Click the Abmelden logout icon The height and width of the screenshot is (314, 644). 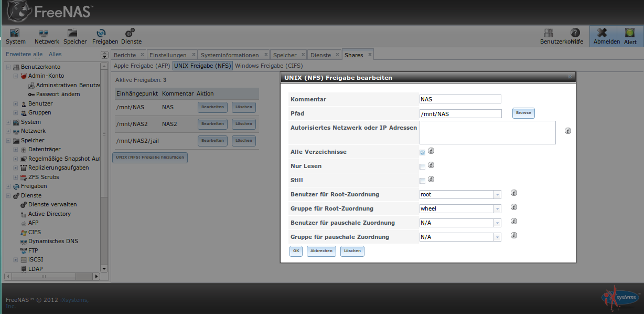pos(603,36)
